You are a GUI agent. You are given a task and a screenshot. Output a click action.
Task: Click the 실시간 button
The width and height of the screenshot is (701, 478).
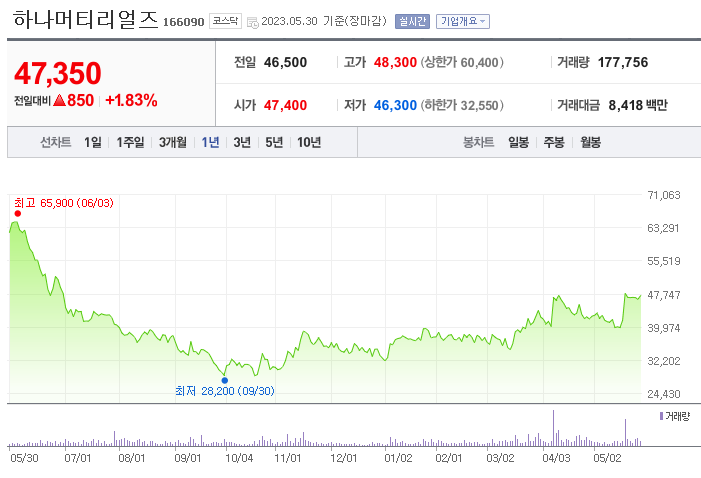412,21
